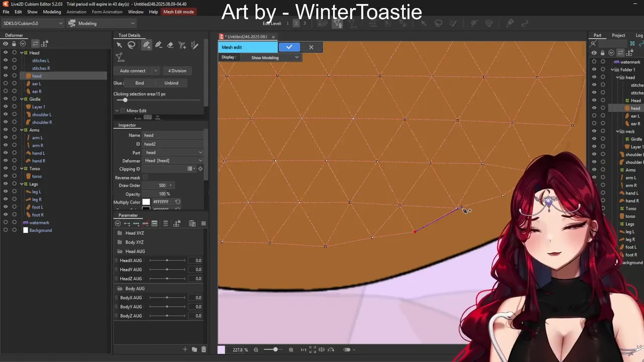Open the Part dropdown in Inspector
Viewport: 644px width, 362px height.
[174, 152]
